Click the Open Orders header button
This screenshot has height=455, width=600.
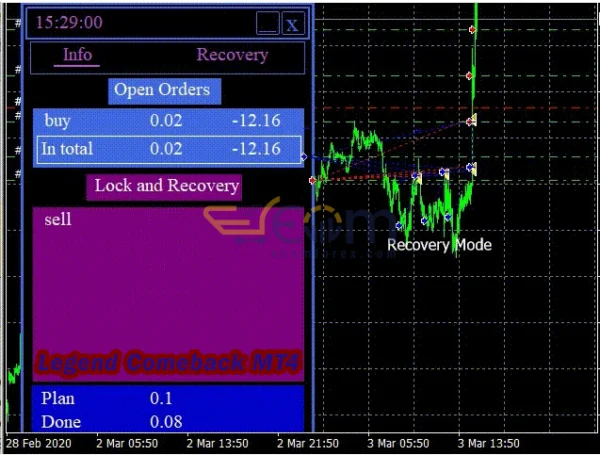(162, 90)
